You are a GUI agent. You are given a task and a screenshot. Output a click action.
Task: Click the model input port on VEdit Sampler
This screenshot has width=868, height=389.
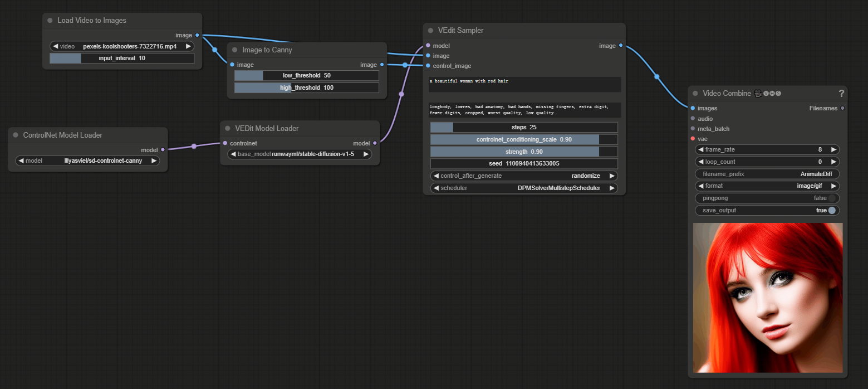pos(428,46)
